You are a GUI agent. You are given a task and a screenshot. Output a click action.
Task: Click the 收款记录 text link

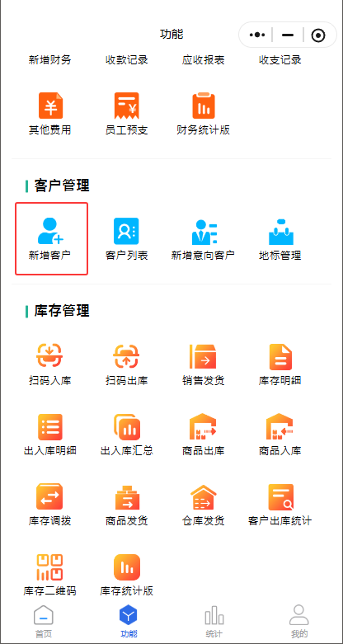click(126, 60)
